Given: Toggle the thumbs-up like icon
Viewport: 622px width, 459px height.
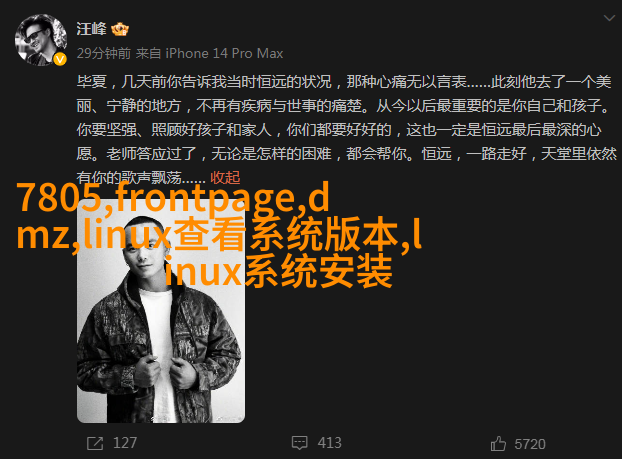Looking at the screenshot, I should [498, 444].
